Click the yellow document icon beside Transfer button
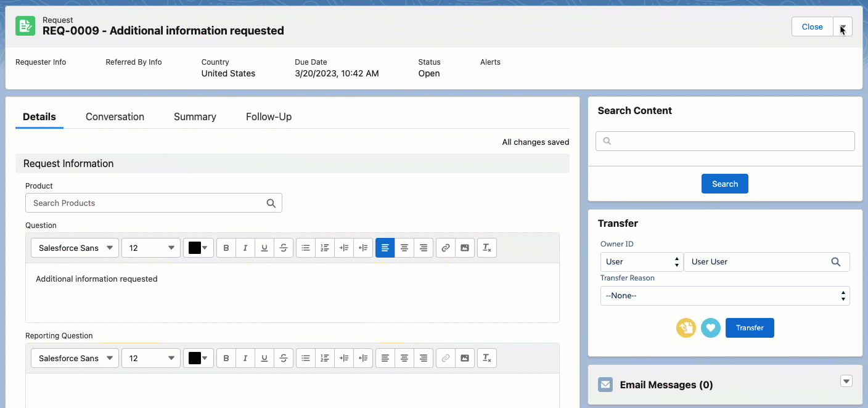The height and width of the screenshot is (408, 868). 686,328
